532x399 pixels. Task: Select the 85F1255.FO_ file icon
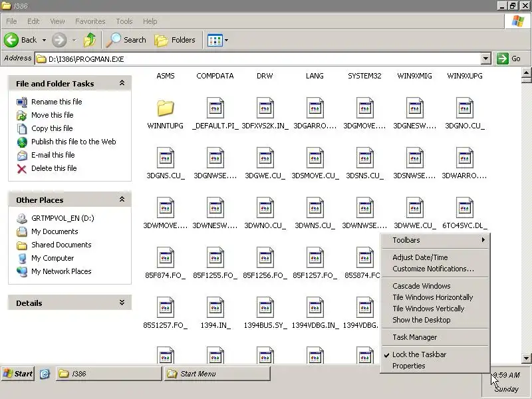pyautogui.click(x=215, y=257)
